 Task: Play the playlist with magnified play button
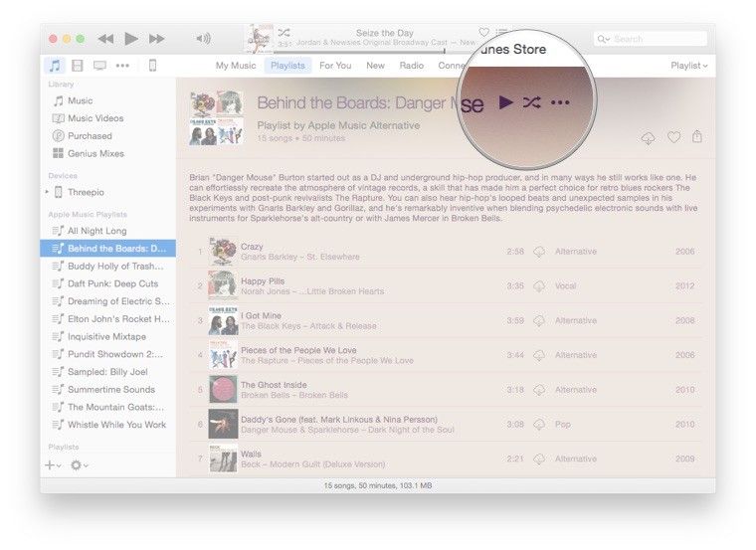tap(505, 102)
